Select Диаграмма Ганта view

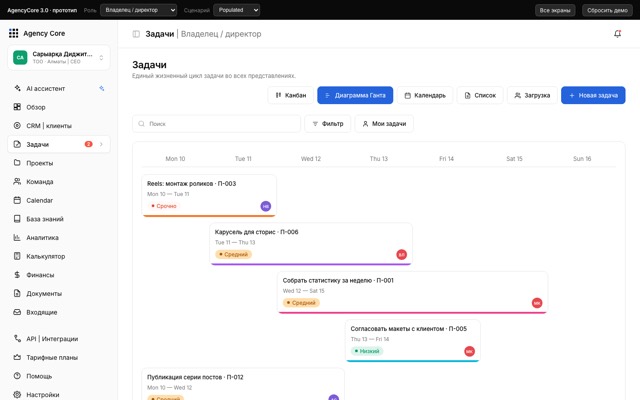tap(355, 95)
